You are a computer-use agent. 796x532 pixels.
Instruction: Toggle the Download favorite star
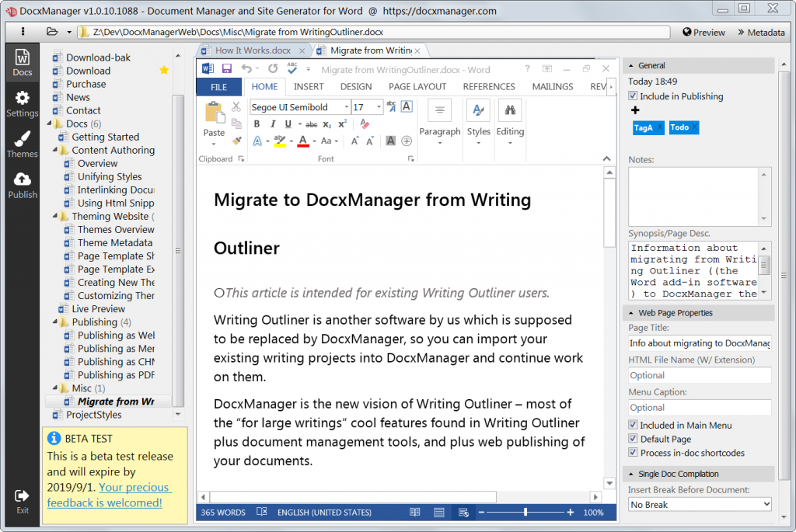[164, 70]
